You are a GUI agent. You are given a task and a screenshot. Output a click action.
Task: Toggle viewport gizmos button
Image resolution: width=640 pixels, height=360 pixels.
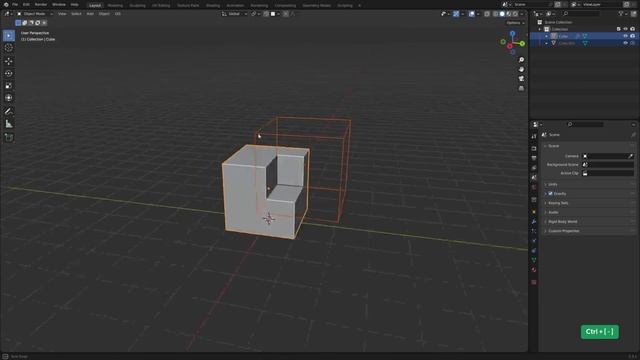click(x=456, y=14)
